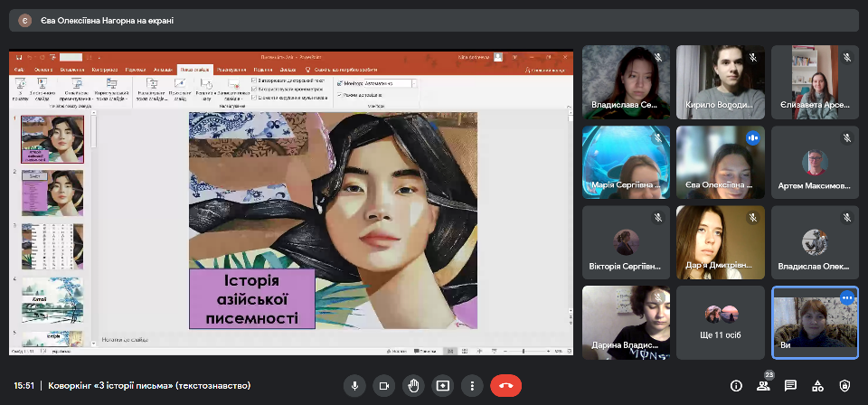Toggle the first show-settings checkbox in PowerPoint ribbon
Image resolution: width=868 pixels, height=405 pixels.
coord(254,80)
